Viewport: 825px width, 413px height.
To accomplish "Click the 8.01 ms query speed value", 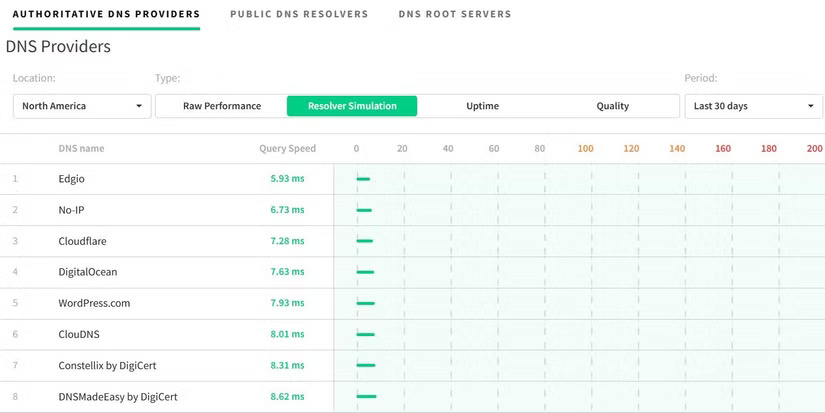I will 287,334.
